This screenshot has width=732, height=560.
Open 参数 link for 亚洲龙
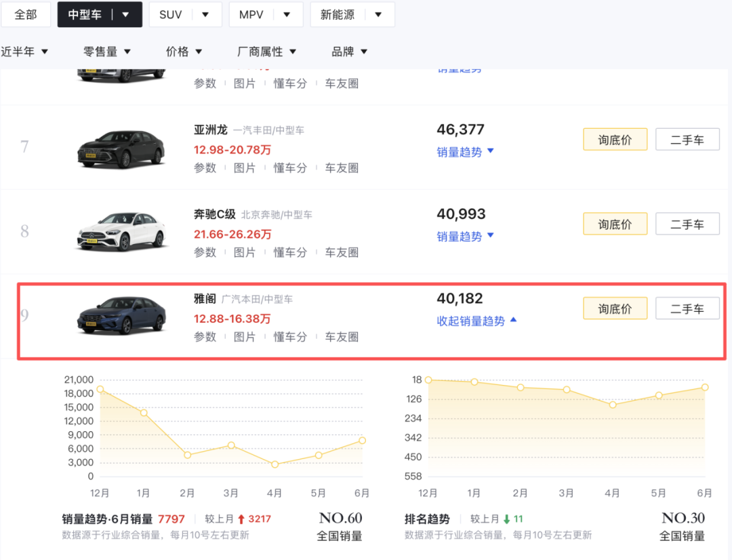(205, 167)
